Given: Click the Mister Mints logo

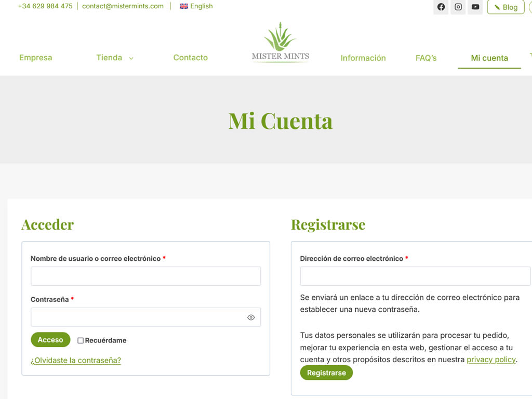Looking at the screenshot, I should [281, 44].
